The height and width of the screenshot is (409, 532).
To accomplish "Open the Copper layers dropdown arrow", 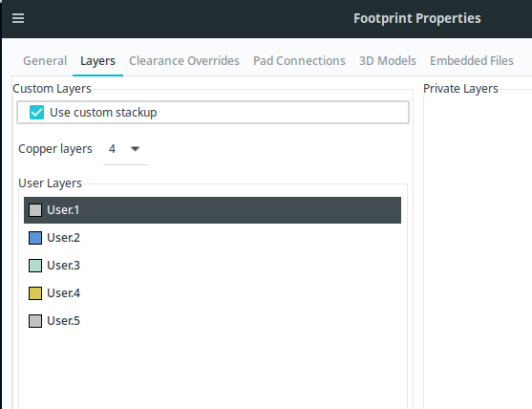I will click(135, 149).
